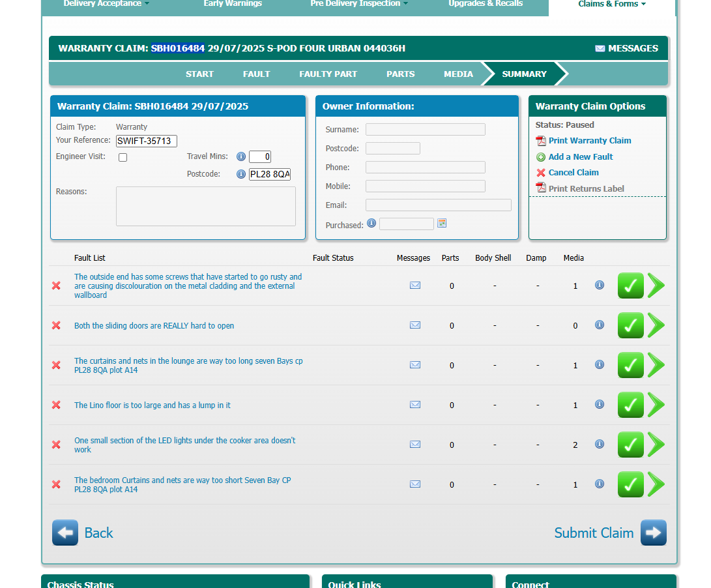Screen dimensions: 711x588
Task: Expand Pre Delivery Inspection menu
Action: (359, 4)
